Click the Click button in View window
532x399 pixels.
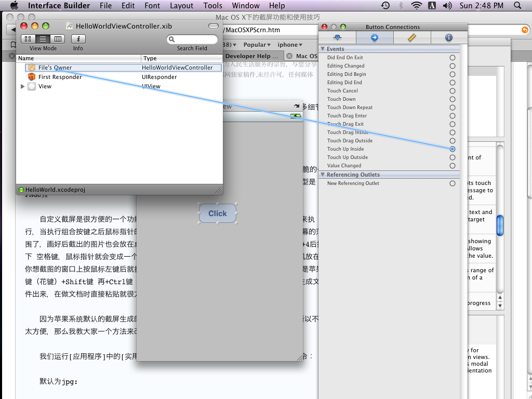click(x=218, y=214)
